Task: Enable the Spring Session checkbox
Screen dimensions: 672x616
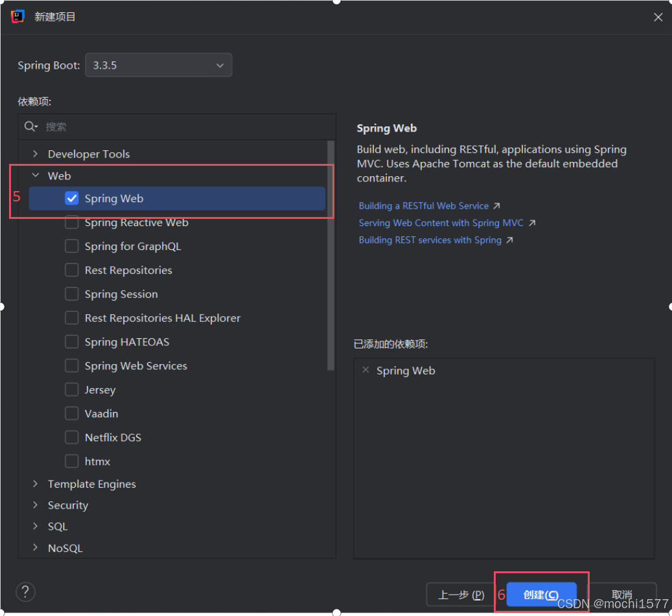Action: click(x=71, y=294)
